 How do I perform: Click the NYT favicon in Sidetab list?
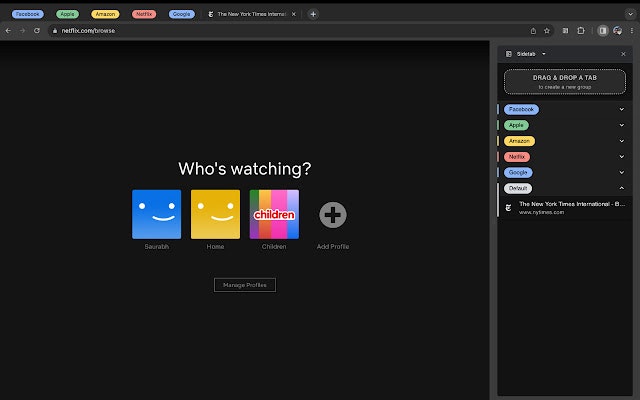point(508,208)
